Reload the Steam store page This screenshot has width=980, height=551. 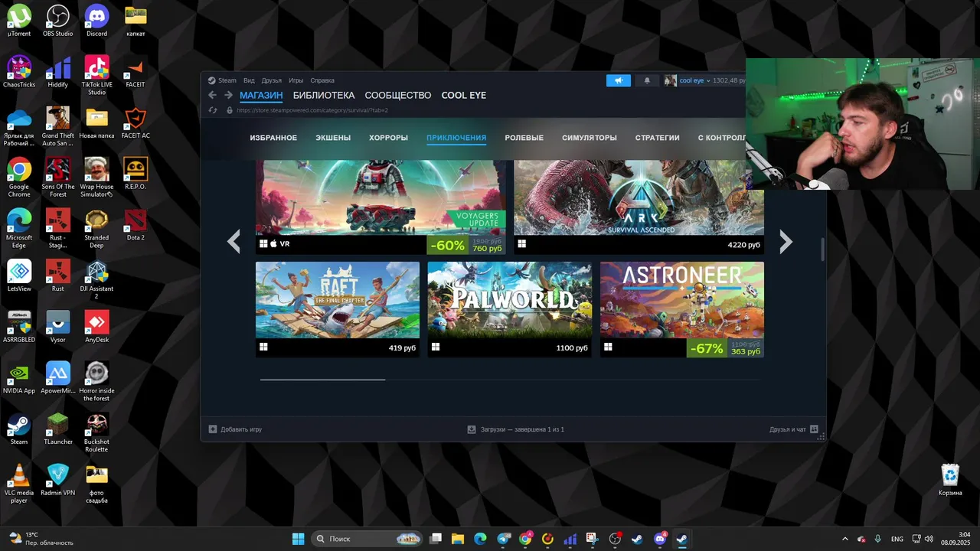tap(213, 110)
